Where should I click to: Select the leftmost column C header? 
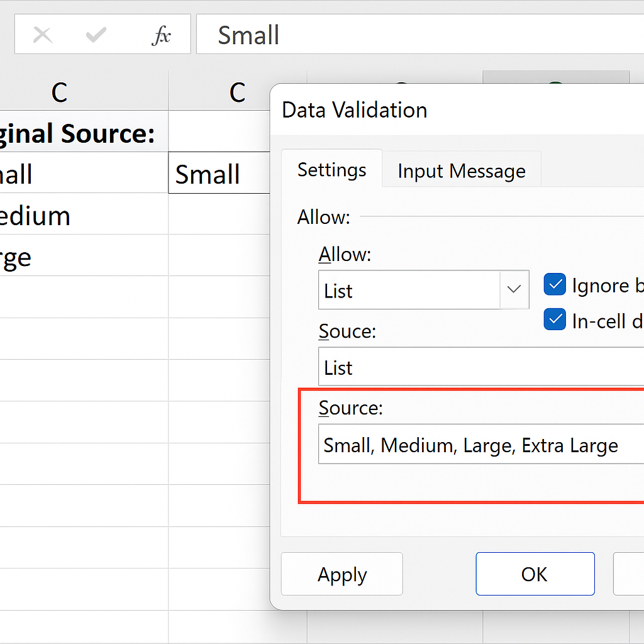pos(59,92)
